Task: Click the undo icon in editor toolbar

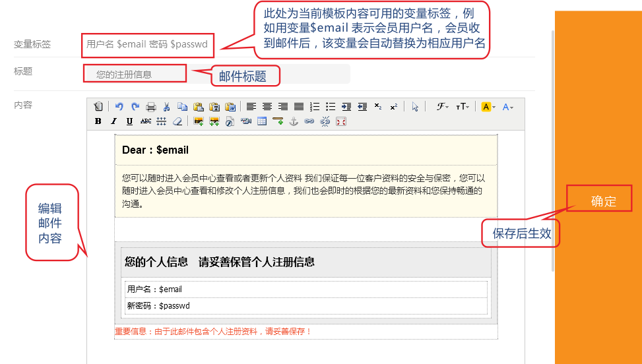Action: point(119,107)
